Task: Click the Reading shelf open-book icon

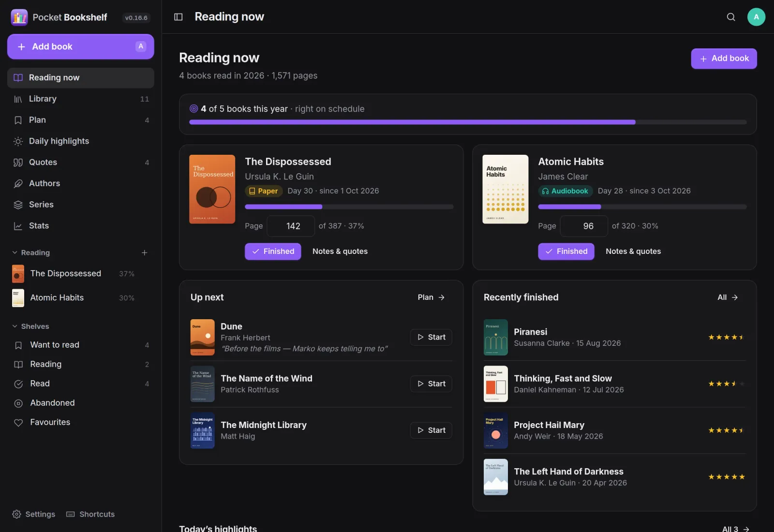Action: (18, 365)
